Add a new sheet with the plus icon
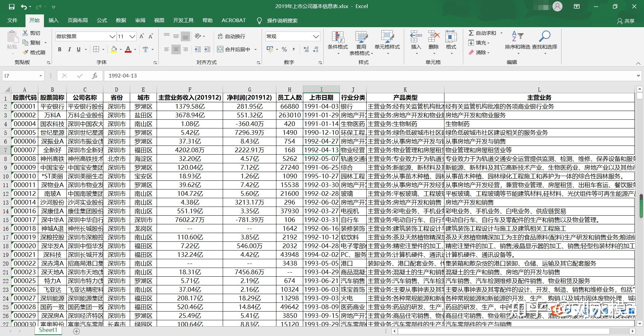This screenshot has width=644, height=336. click(x=76, y=331)
